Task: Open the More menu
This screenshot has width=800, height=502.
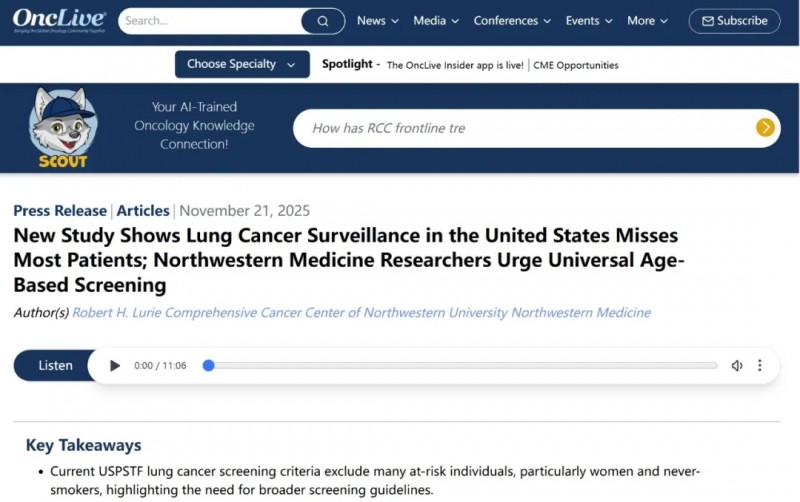Action: [647, 21]
